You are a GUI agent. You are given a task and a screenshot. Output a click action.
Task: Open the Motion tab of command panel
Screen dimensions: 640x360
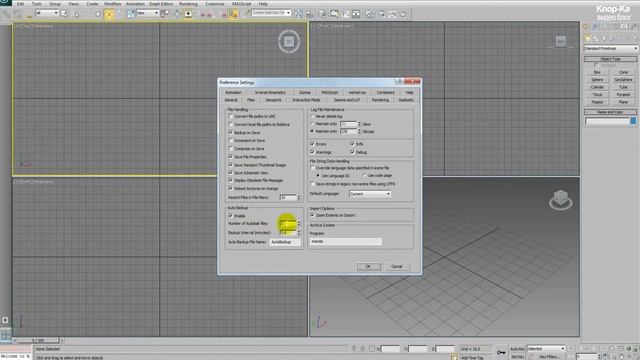point(614,27)
